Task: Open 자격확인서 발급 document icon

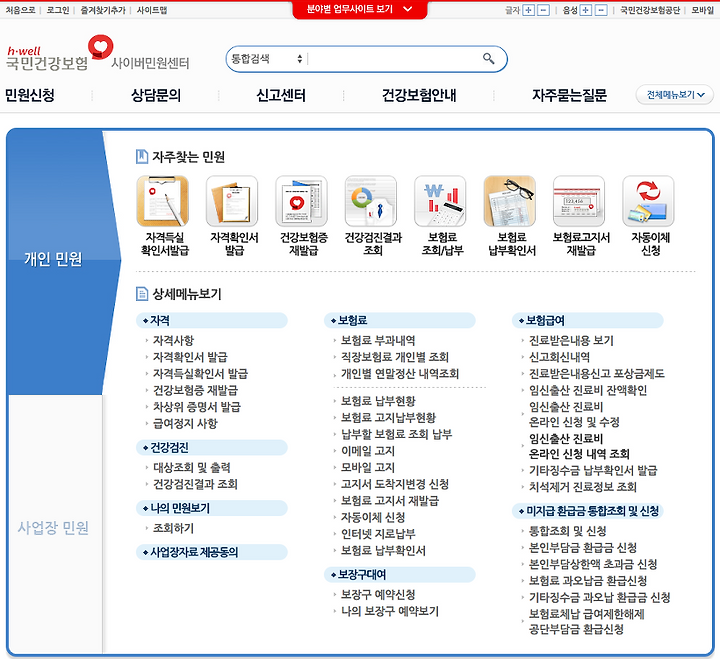Action: coord(232,201)
